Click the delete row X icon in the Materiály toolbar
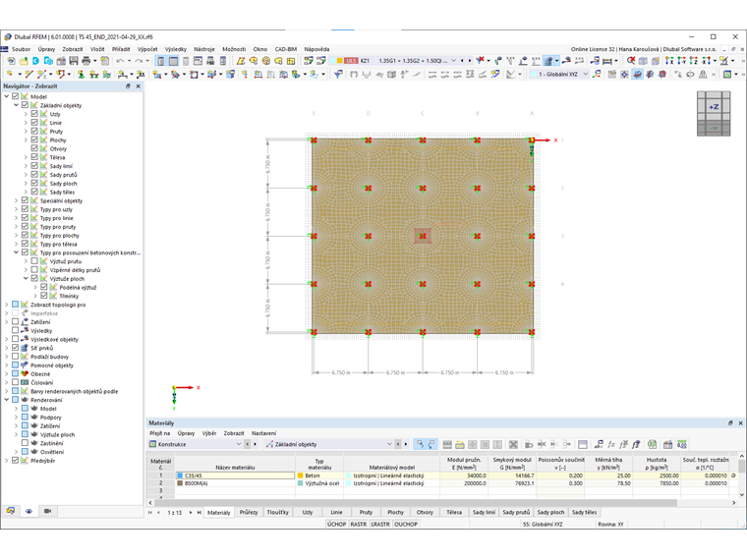 click(x=513, y=444)
